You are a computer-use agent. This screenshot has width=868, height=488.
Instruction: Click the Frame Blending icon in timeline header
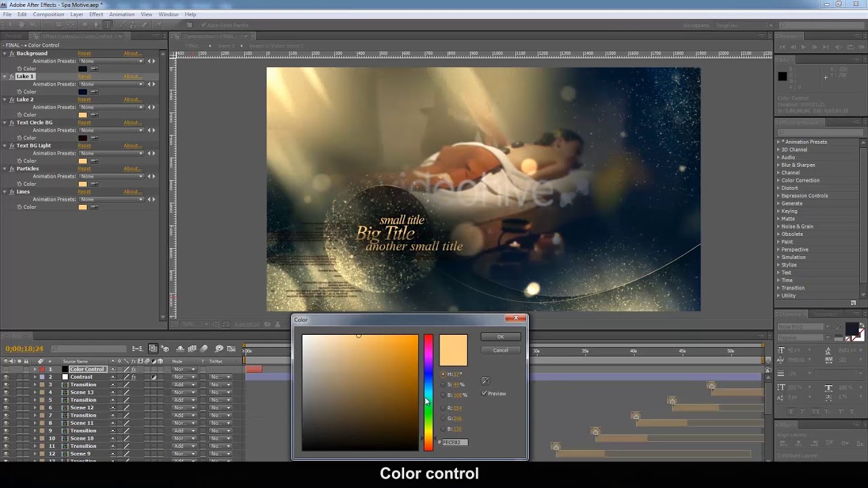(192, 348)
